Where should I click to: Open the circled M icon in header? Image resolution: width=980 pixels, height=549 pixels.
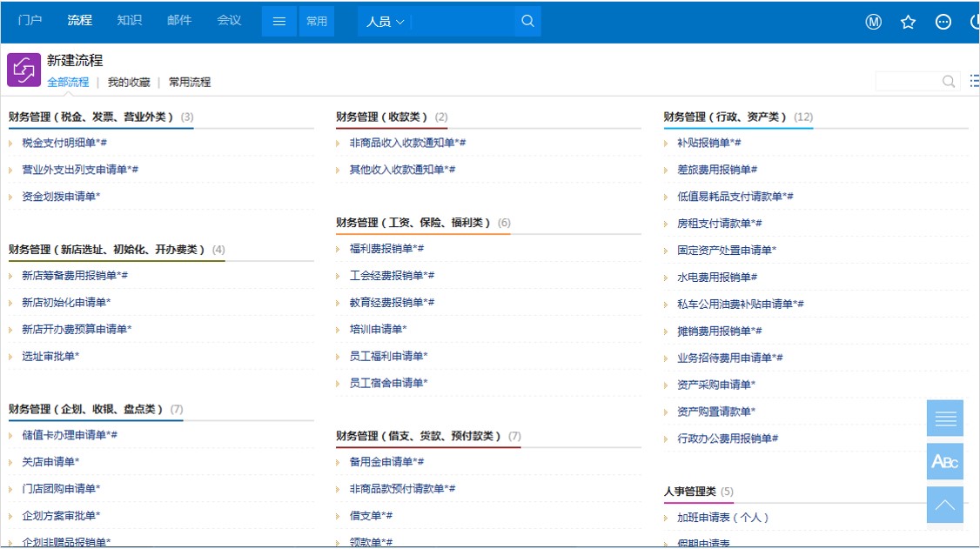[x=873, y=22]
